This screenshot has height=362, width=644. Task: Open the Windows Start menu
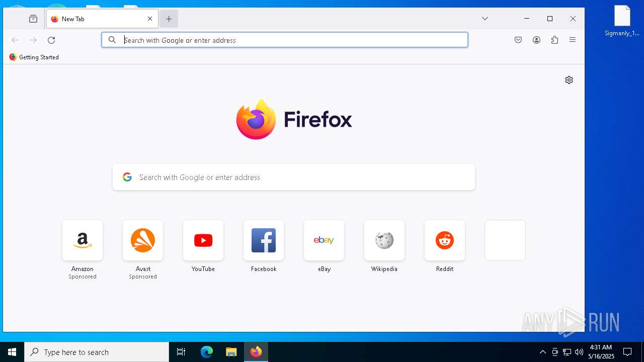pyautogui.click(x=12, y=352)
